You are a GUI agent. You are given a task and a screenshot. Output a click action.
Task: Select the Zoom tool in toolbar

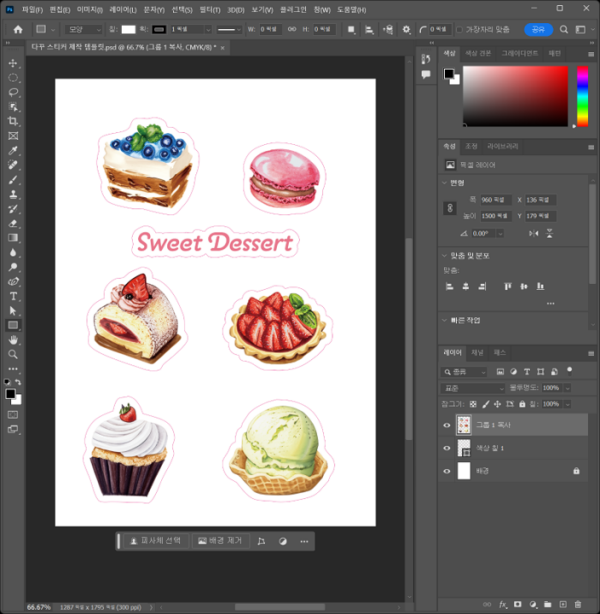coord(13,354)
